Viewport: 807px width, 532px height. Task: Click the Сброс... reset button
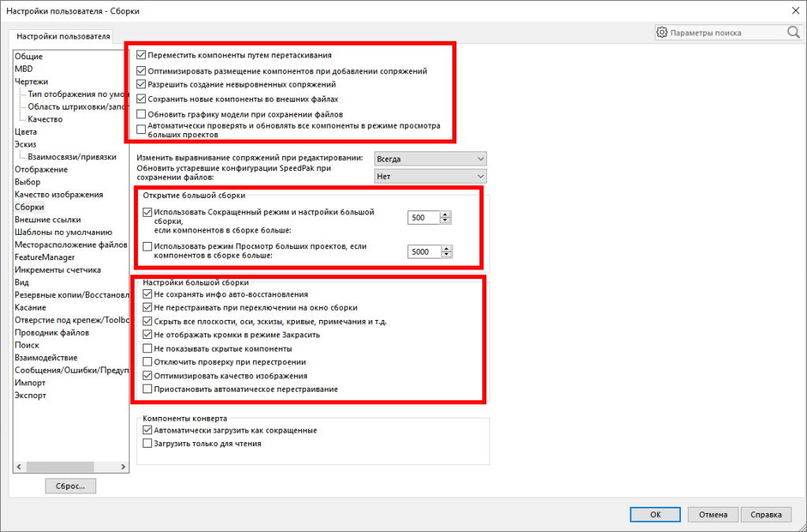coord(70,486)
